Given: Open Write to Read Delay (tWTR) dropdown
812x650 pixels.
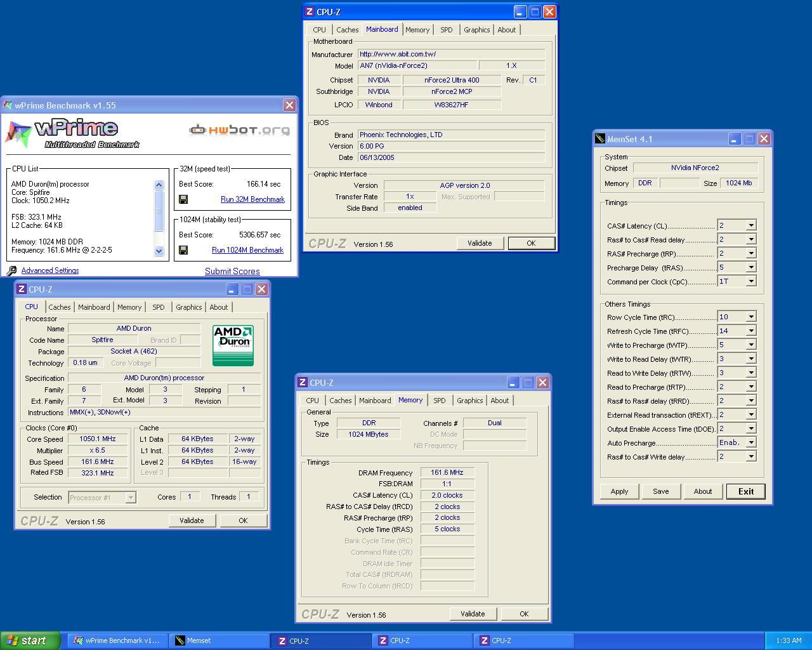Looking at the screenshot, I should point(751,359).
